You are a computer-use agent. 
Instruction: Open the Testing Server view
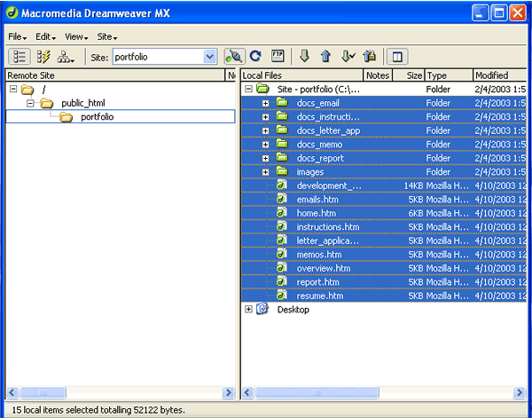point(43,56)
